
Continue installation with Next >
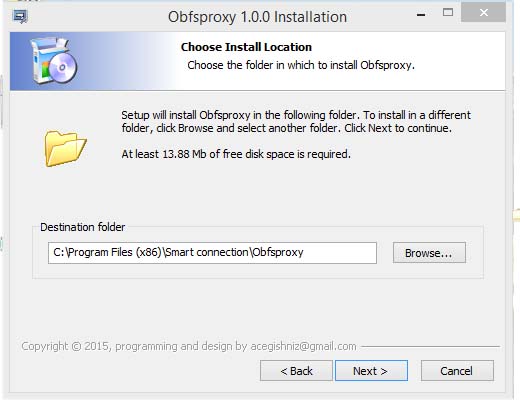click(x=371, y=371)
